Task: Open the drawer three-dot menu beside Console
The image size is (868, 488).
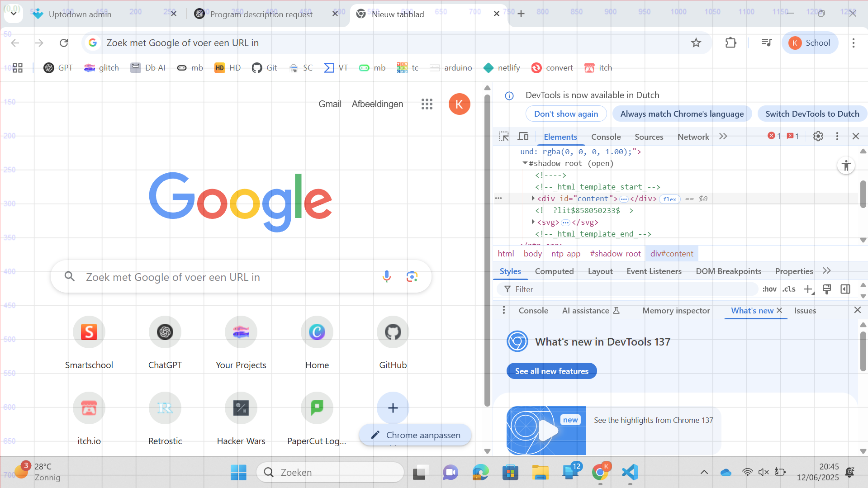Action: [504, 310]
